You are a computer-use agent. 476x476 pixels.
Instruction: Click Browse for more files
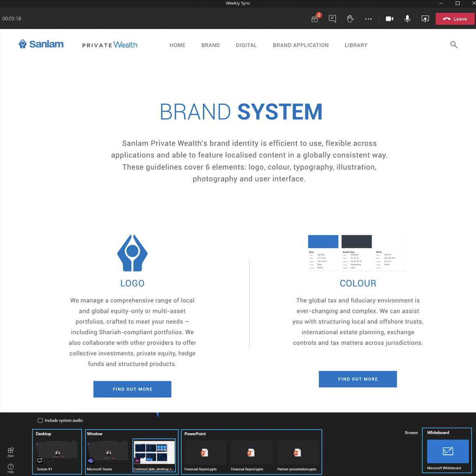pyautogui.click(x=411, y=433)
